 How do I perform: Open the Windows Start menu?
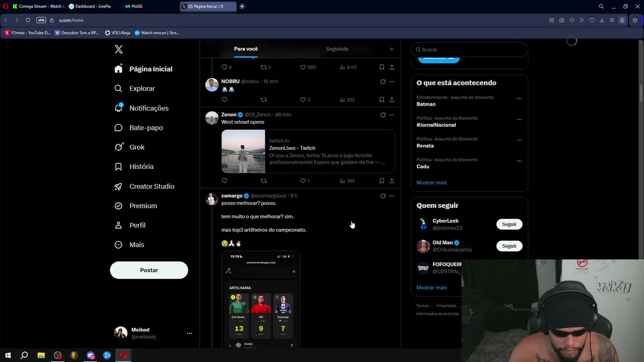click(8, 355)
